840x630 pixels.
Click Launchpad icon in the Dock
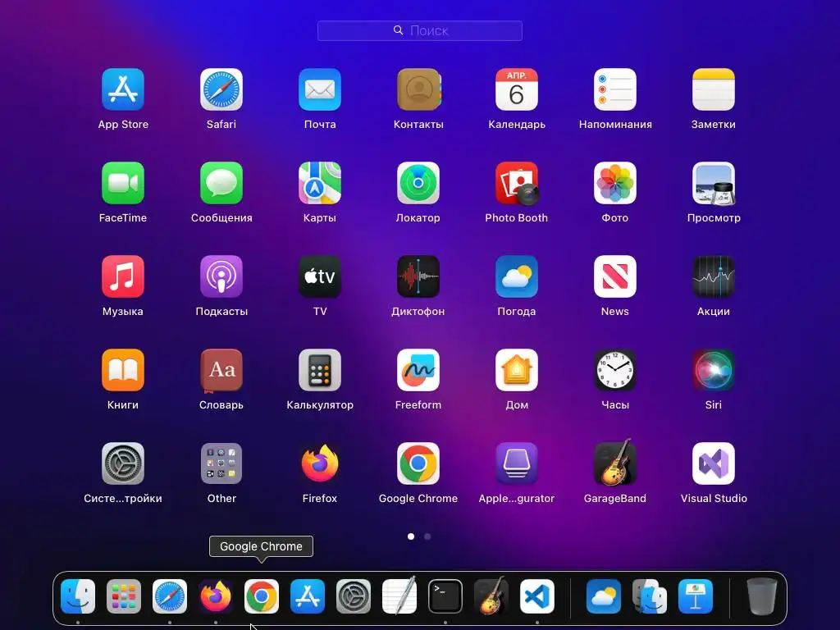(x=124, y=596)
